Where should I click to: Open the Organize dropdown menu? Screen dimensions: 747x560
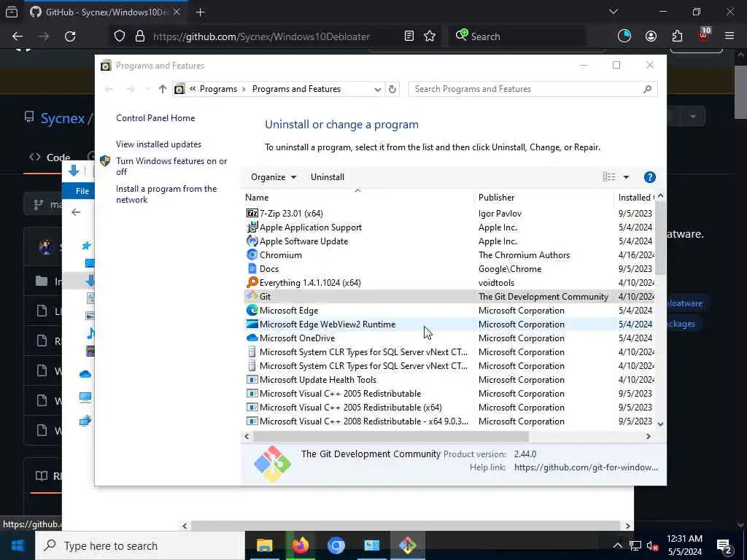(274, 177)
